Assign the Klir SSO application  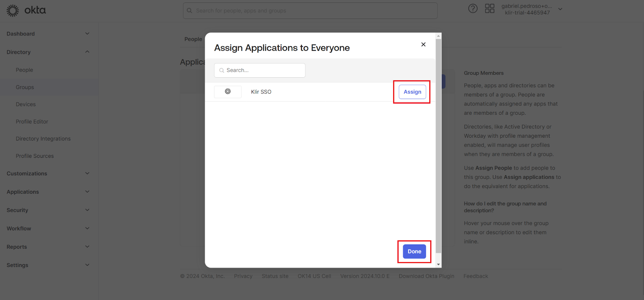point(412,92)
